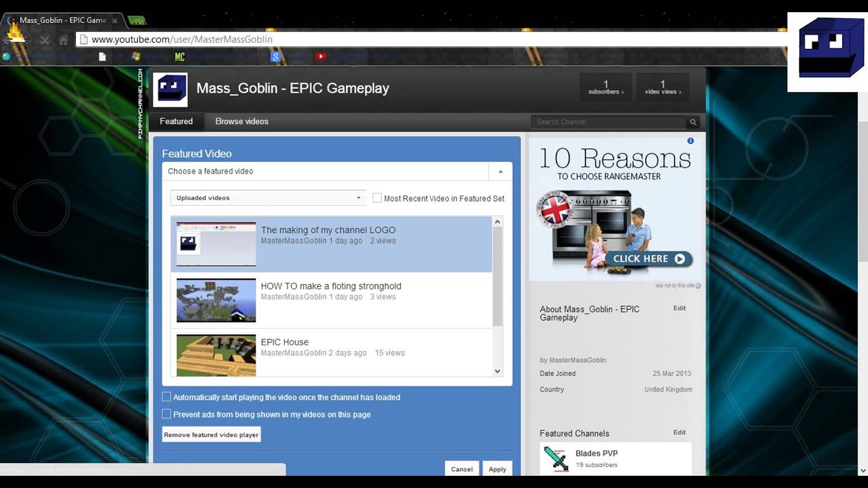This screenshot has height=488, width=868.
Task: Select the floting stronghold video thumbnail
Action: 216,300
